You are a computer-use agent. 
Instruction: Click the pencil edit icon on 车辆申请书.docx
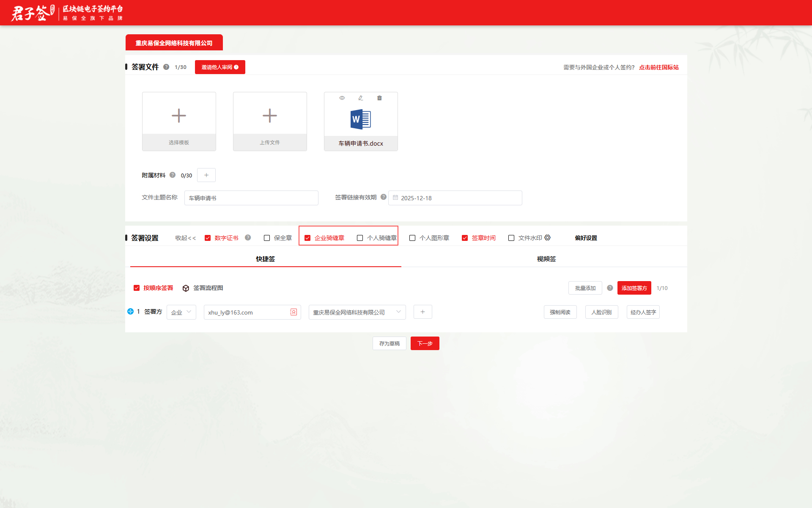[x=361, y=98]
